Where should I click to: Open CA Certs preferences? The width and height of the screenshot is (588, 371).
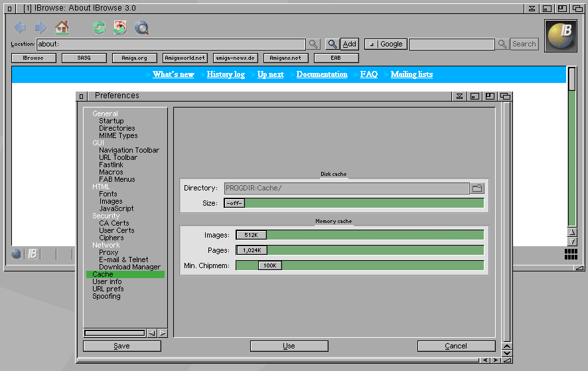point(114,223)
